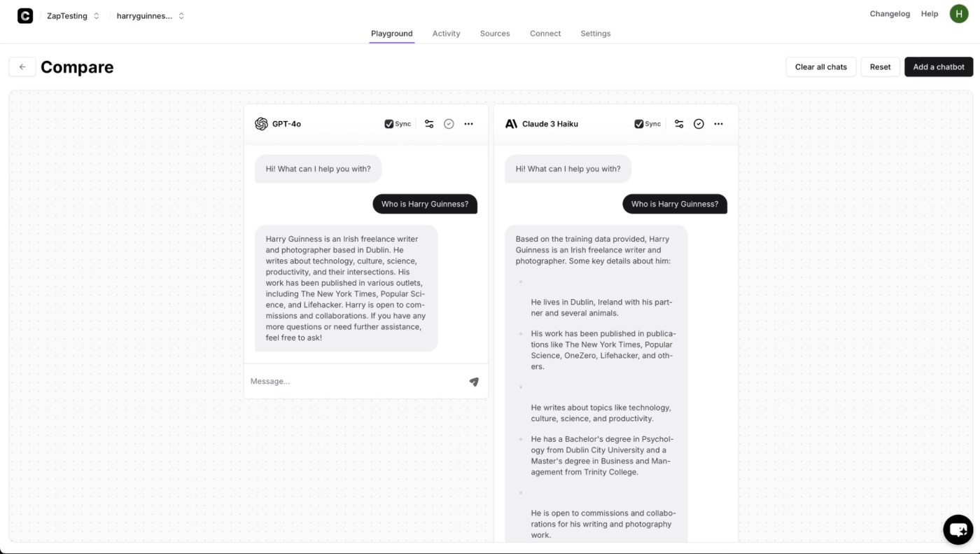Viewport: 980px width, 554px height.
Task: Click the GPT-4o 'Who is Harry Guinness?' bubble
Action: (425, 204)
